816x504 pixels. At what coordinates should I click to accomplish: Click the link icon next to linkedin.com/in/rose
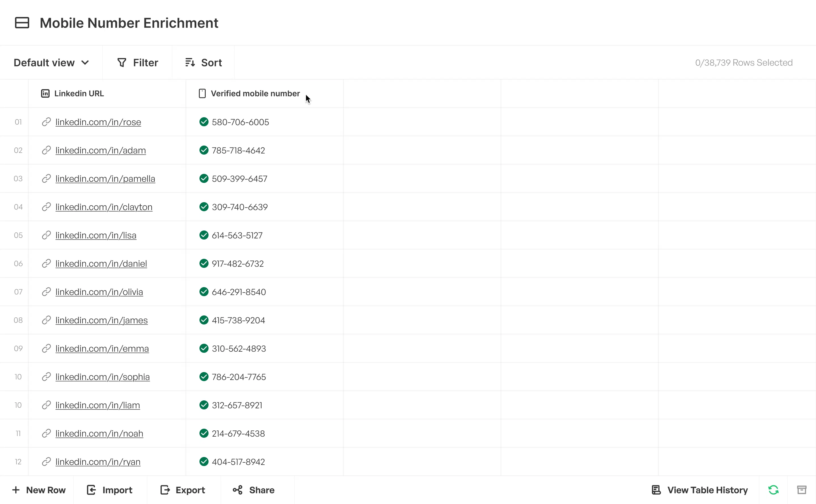(x=46, y=122)
